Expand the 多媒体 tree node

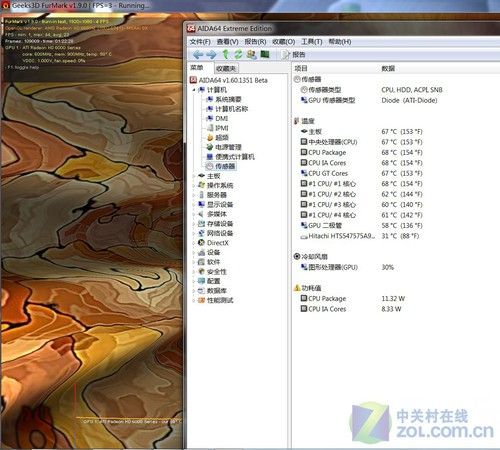pyautogui.click(x=194, y=214)
